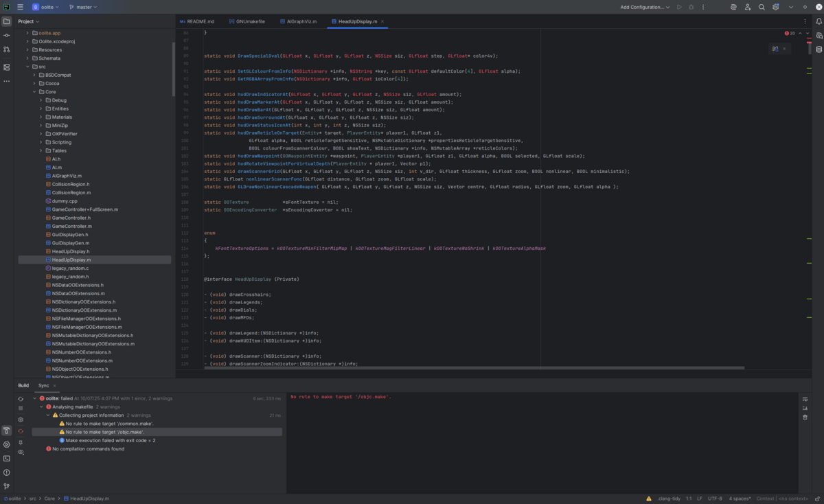This screenshot has width=824, height=504.
Task: Click the eye view options icon
Action: click(x=21, y=453)
